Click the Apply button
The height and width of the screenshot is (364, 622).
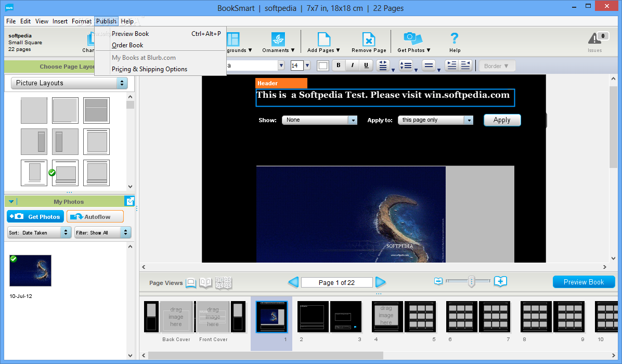tap(502, 120)
